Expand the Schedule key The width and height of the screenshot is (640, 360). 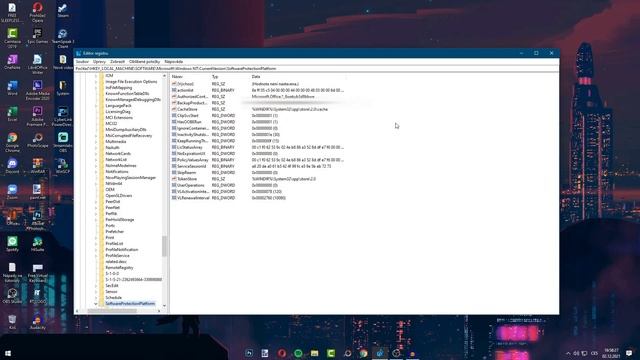pyautogui.click(x=96, y=298)
